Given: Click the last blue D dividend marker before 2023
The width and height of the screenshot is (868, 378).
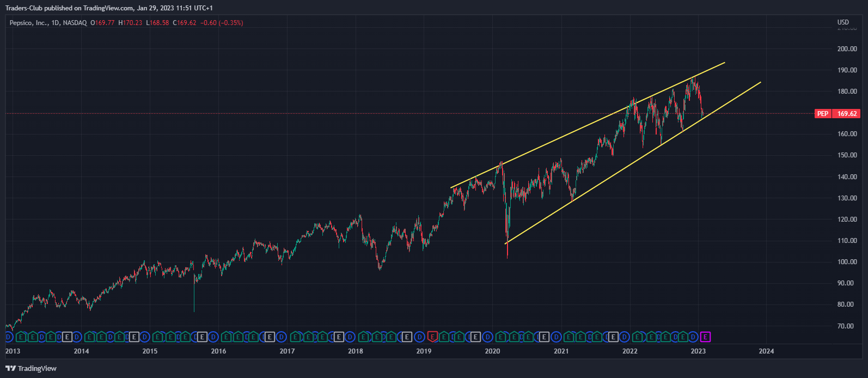Looking at the screenshot, I should click(693, 337).
